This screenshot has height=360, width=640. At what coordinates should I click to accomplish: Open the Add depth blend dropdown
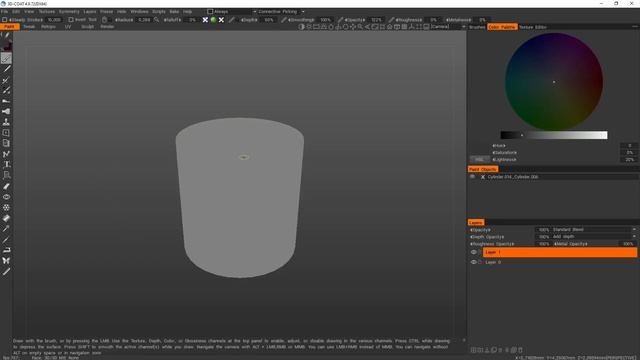pos(594,237)
